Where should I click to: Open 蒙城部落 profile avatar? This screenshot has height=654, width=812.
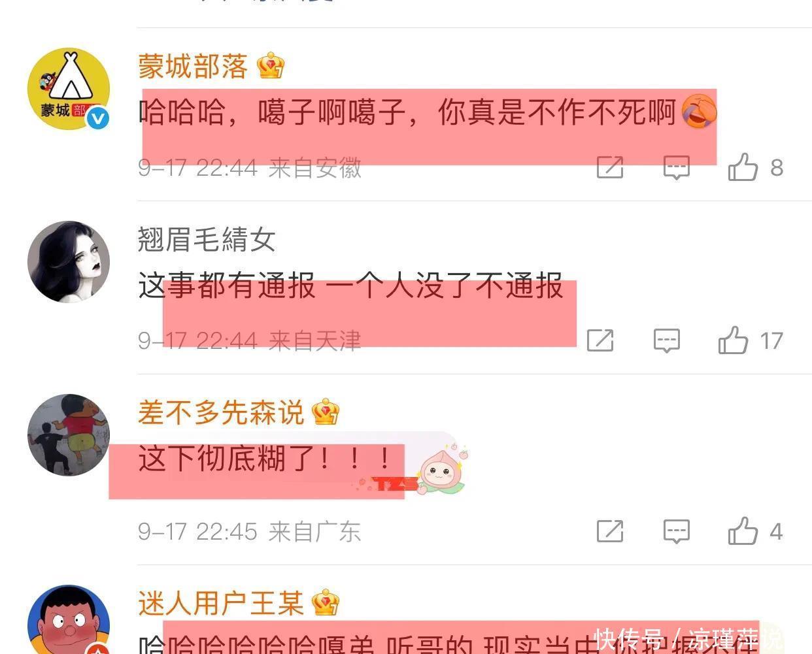click(69, 89)
